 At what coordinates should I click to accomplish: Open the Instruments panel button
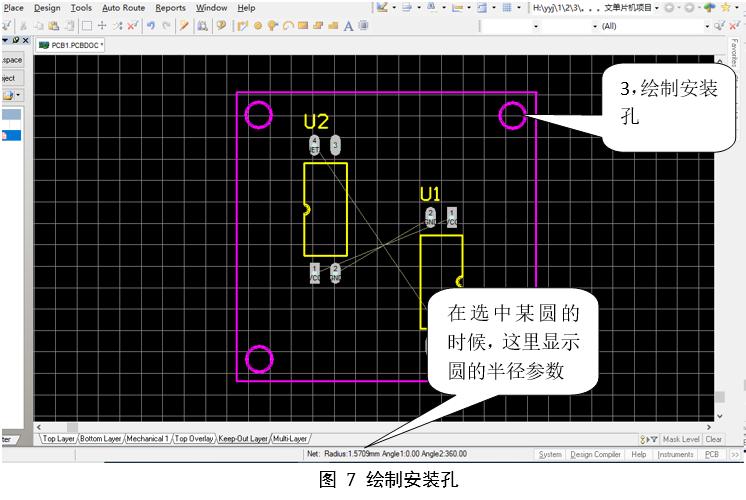click(676, 455)
